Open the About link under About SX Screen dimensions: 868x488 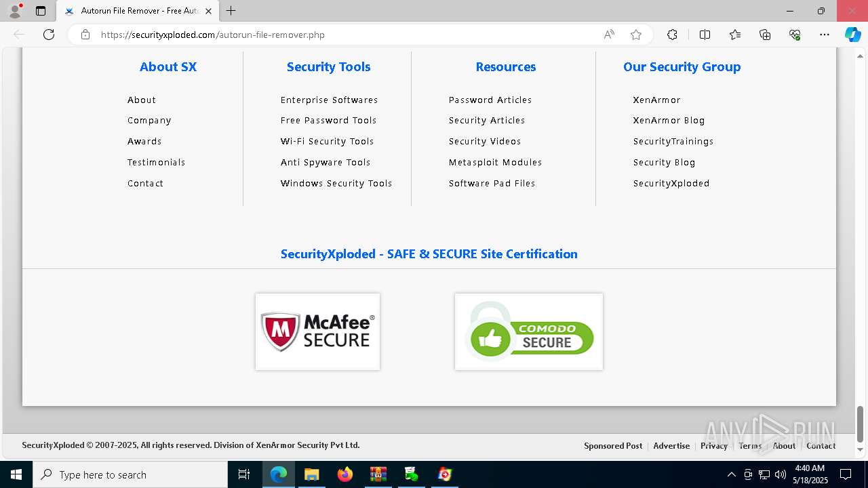142,100
